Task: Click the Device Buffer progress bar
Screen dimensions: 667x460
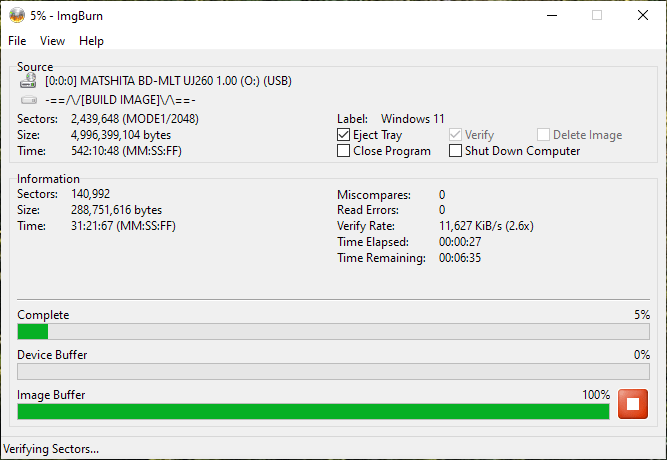Action: 333,371
